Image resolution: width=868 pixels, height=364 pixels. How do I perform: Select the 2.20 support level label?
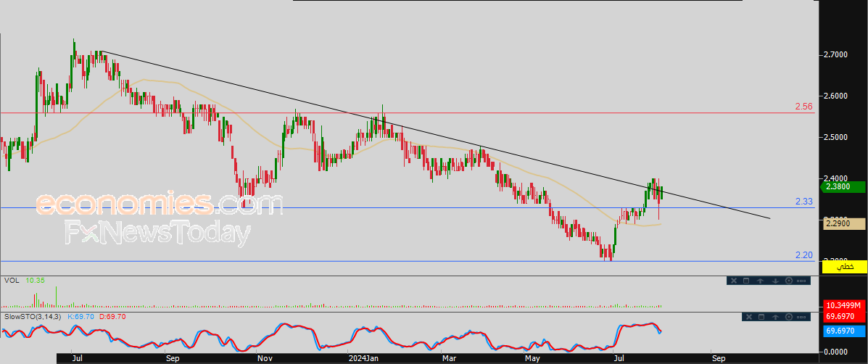[803, 255]
